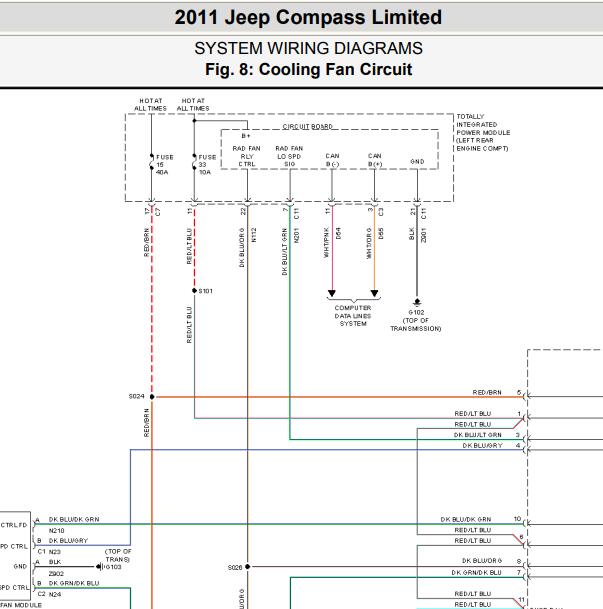Click the "S024" splice label

(x=136, y=396)
